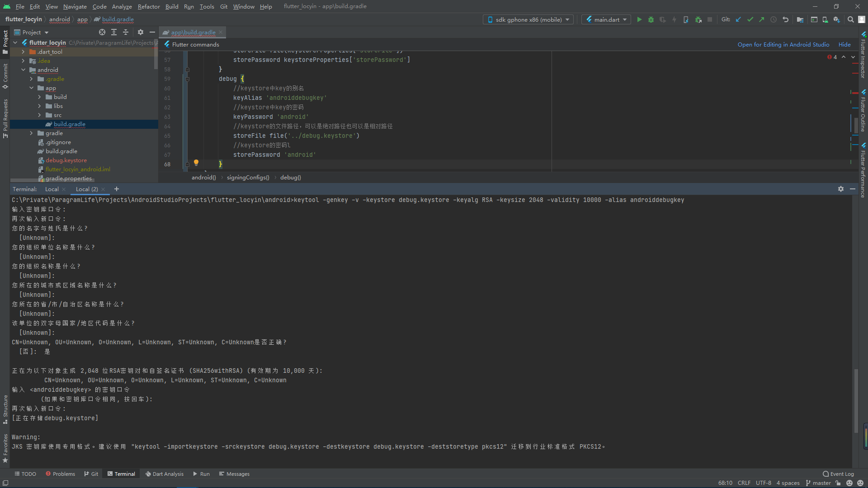868x488 pixels.
Task: Open Project panel gear options
Action: tap(141, 32)
